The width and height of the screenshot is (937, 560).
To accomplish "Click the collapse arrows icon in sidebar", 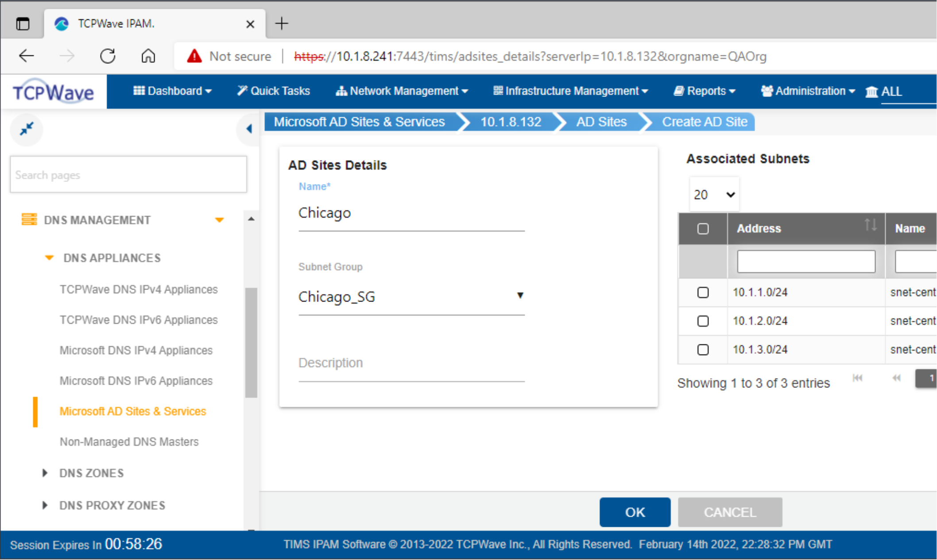I will pos(27,129).
